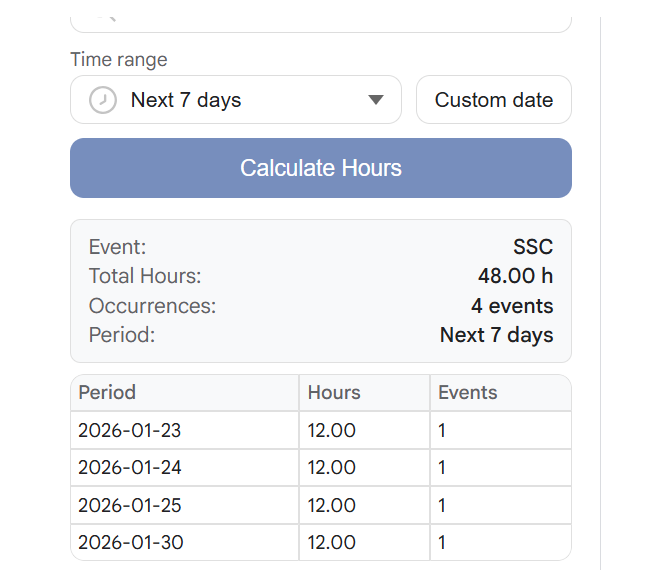Click the clock icon in Time range
Screen dimensions: 650x570
click(103, 100)
